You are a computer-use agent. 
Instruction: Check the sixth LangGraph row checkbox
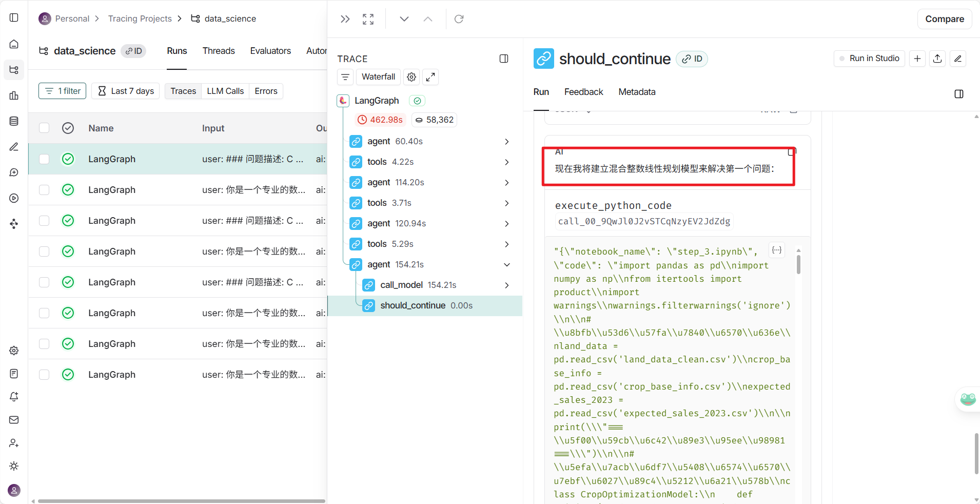(x=44, y=313)
